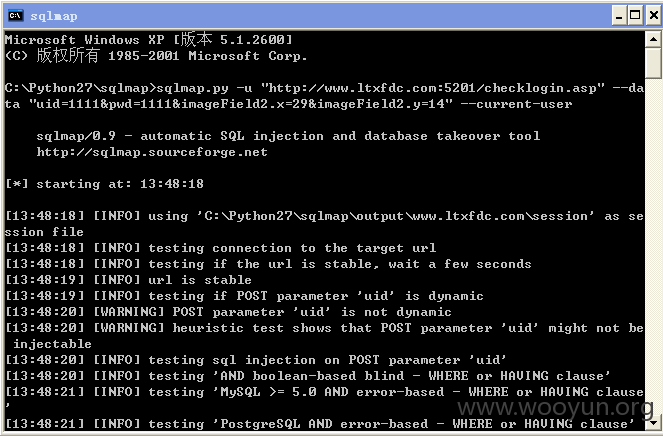This screenshot has height=436, width=663.
Task: Click the 'url is stable' log line
Action: click(x=129, y=280)
